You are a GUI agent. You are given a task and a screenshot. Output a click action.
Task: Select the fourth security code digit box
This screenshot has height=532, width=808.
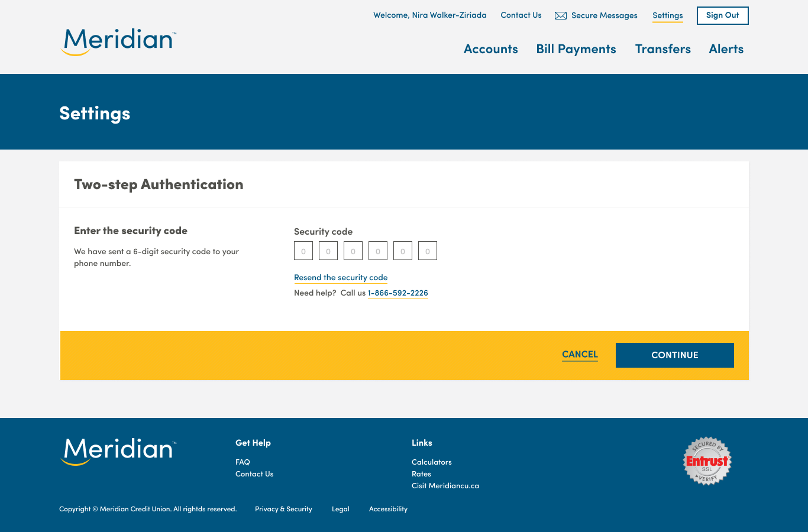tap(378, 251)
